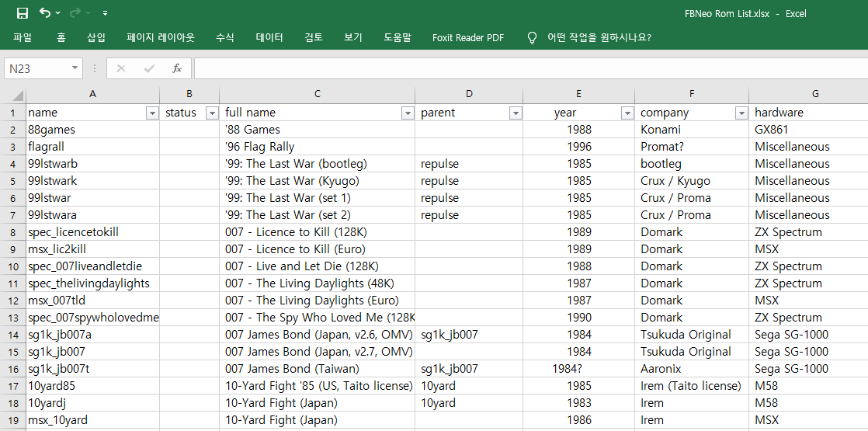Image resolution: width=868 pixels, height=431 pixels.
Task: Switch to the 삽입 ribbon tab
Action: [x=96, y=38]
